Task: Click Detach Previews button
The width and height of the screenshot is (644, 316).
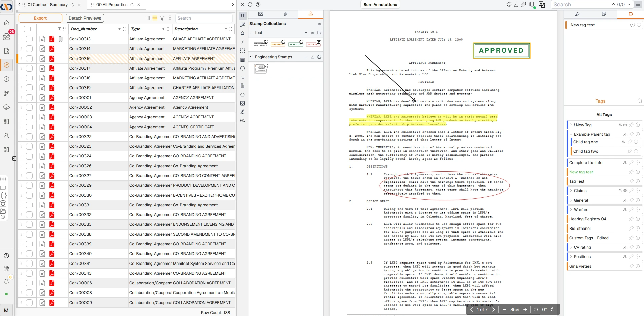Action: [x=85, y=18]
